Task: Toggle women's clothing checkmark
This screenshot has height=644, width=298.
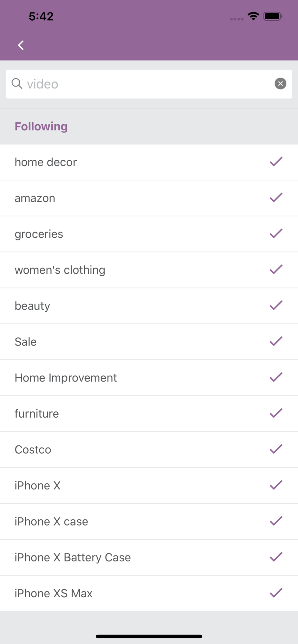Action: tap(276, 270)
